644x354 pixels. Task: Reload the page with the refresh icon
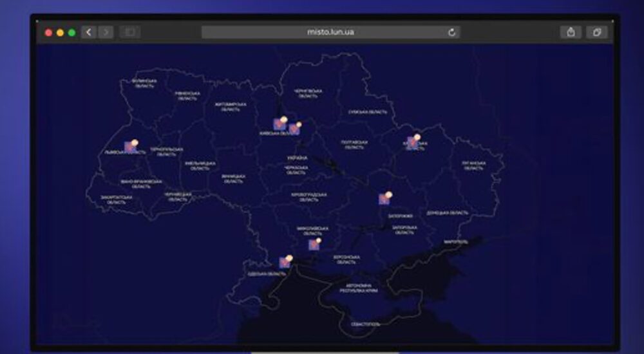(452, 32)
